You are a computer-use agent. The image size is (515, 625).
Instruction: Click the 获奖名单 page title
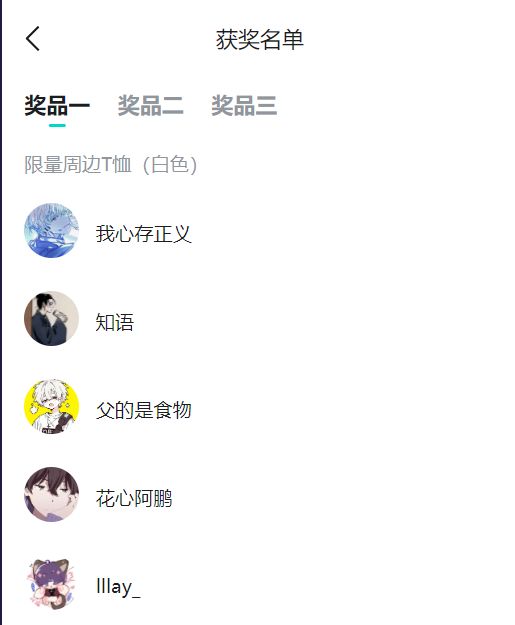click(x=260, y=39)
